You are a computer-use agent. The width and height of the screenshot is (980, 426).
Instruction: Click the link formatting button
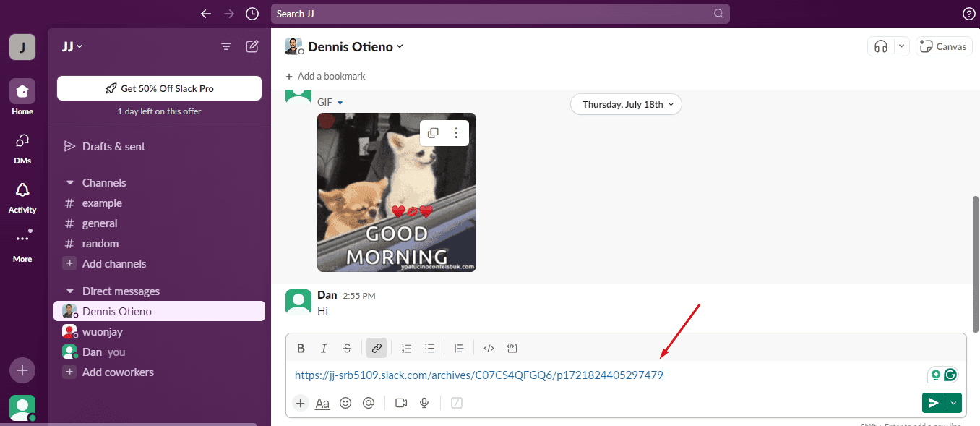pos(377,348)
